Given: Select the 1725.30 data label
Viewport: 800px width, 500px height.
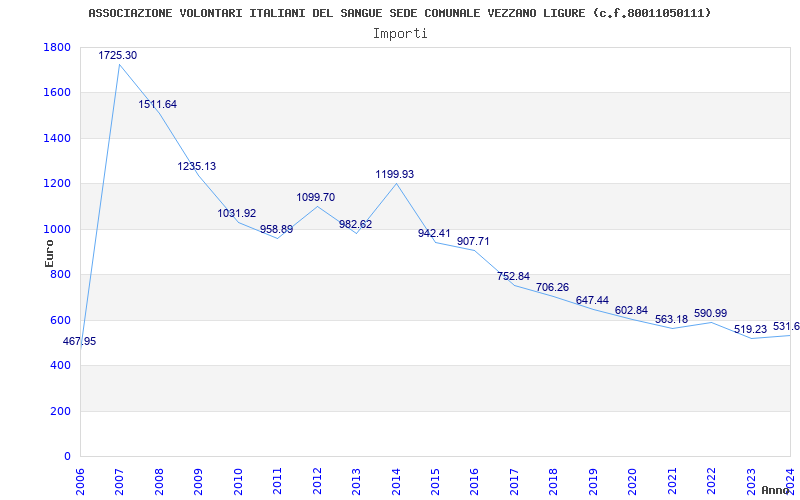Looking at the screenshot, I should click(x=118, y=55).
